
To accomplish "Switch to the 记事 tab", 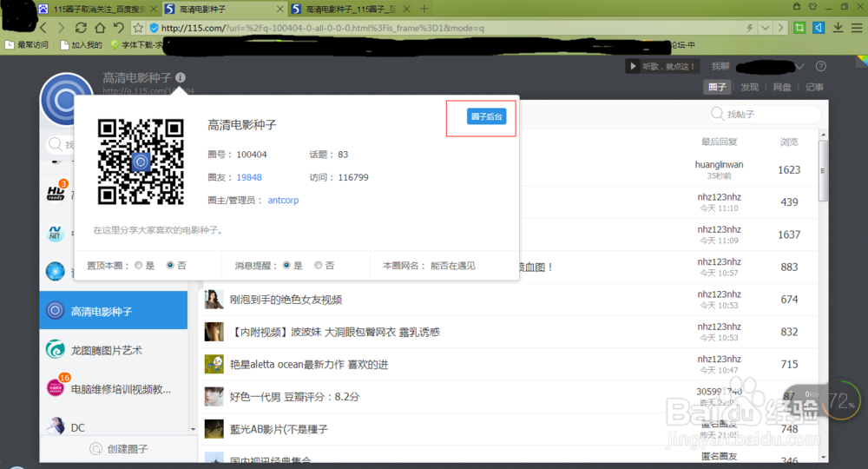I will (814, 87).
